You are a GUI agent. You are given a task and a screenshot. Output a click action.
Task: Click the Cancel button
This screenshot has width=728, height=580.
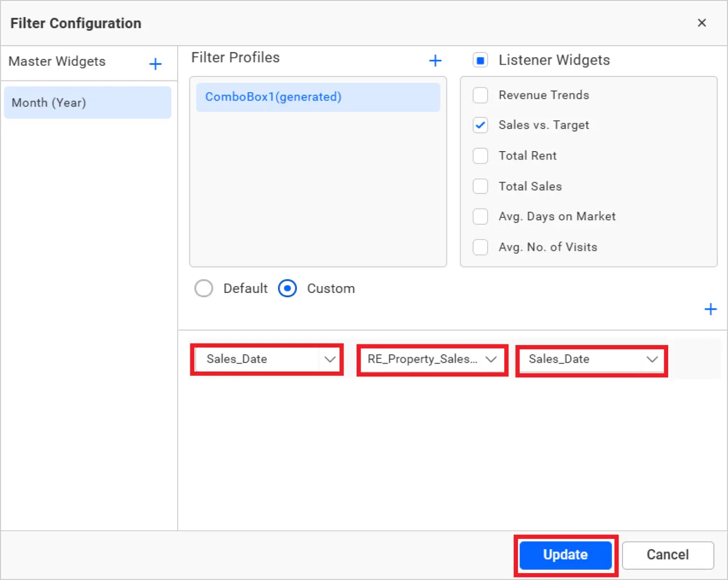pyautogui.click(x=668, y=555)
